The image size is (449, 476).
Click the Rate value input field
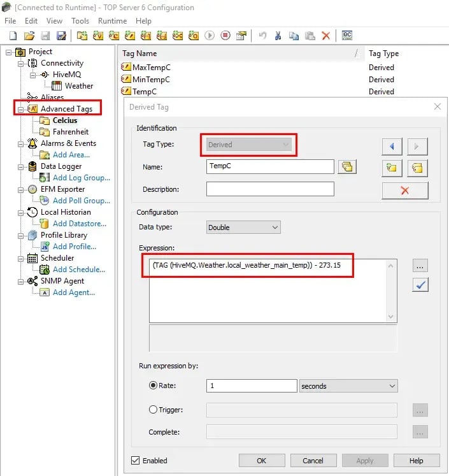(252, 386)
